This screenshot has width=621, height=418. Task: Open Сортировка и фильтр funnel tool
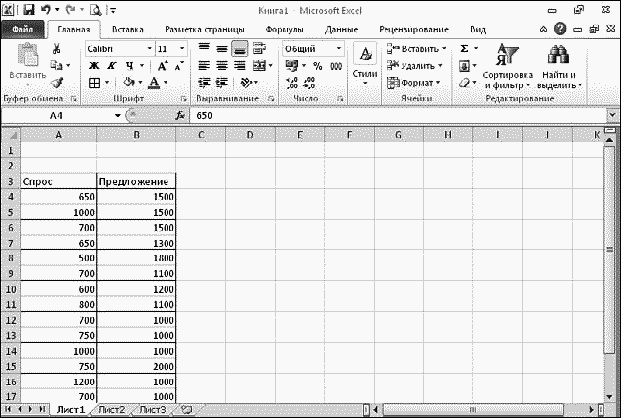pos(508,66)
